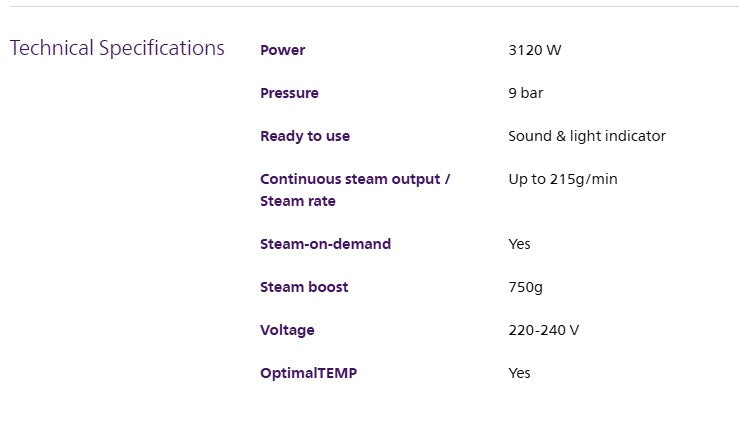Screen dimensions: 739x422
Task: Select the Steam-on-demand label
Action: (325, 244)
